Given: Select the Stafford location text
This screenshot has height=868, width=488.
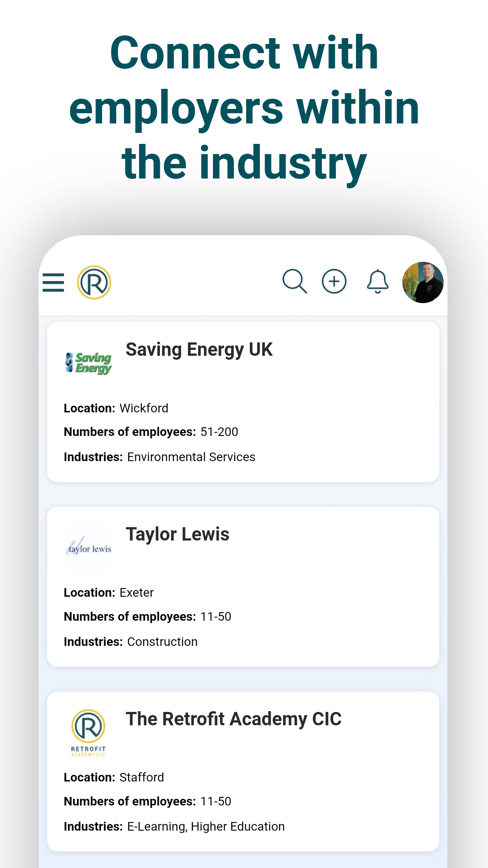Looking at the screenshot, I should pyautogui.click(x=141, y=778).
